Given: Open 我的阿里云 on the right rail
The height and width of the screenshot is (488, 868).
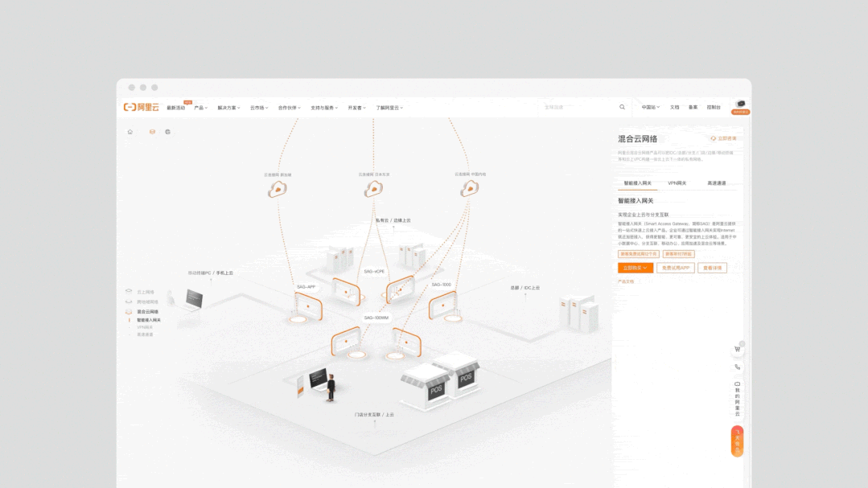Looking at the screenshot, I should [738, 399].
